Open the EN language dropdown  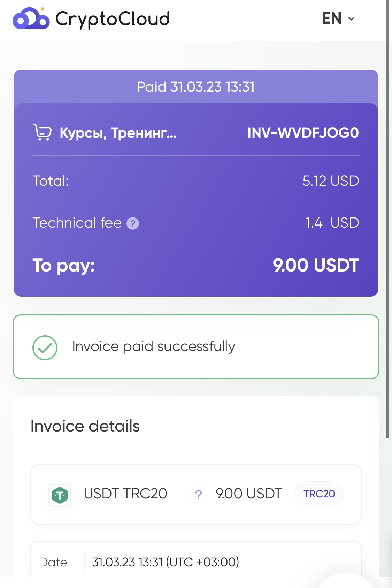click(338, 18)
